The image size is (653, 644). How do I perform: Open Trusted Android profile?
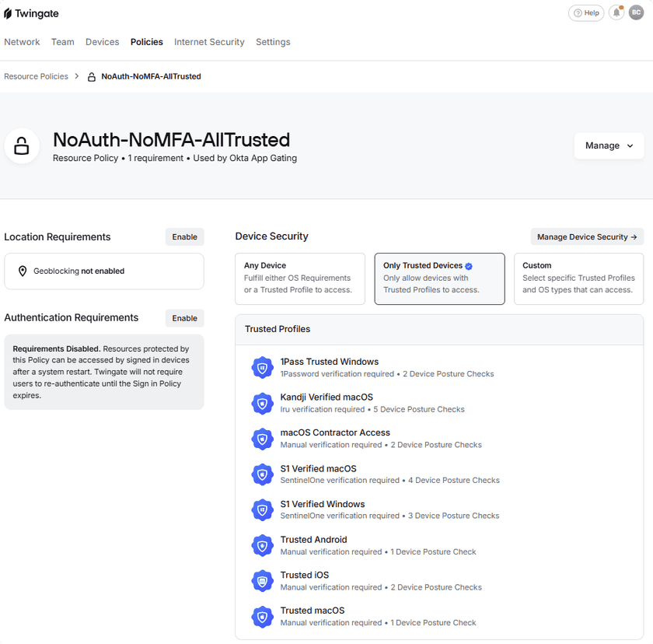pyautogui.click(x=439, y=545)
